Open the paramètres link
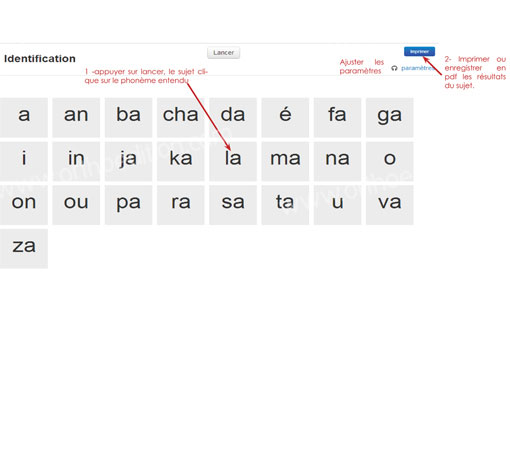 pyautogui.click(x=418, y=68)
